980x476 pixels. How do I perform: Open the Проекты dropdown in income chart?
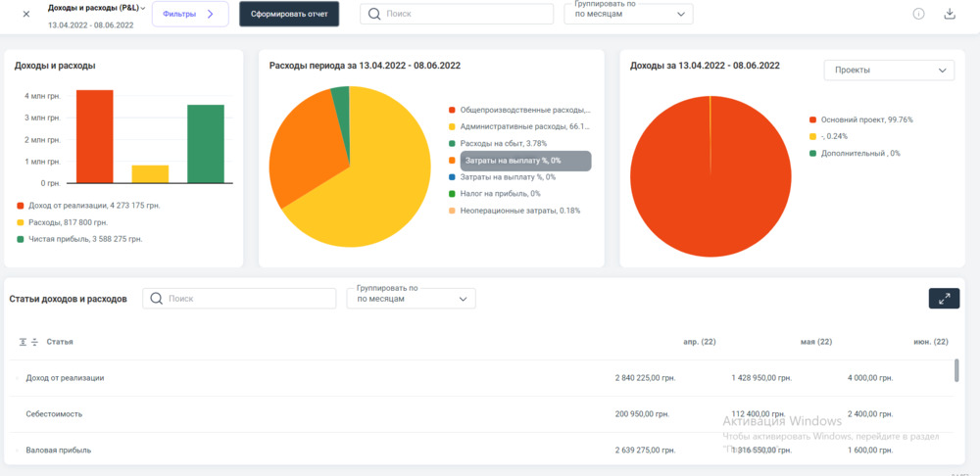889,71
